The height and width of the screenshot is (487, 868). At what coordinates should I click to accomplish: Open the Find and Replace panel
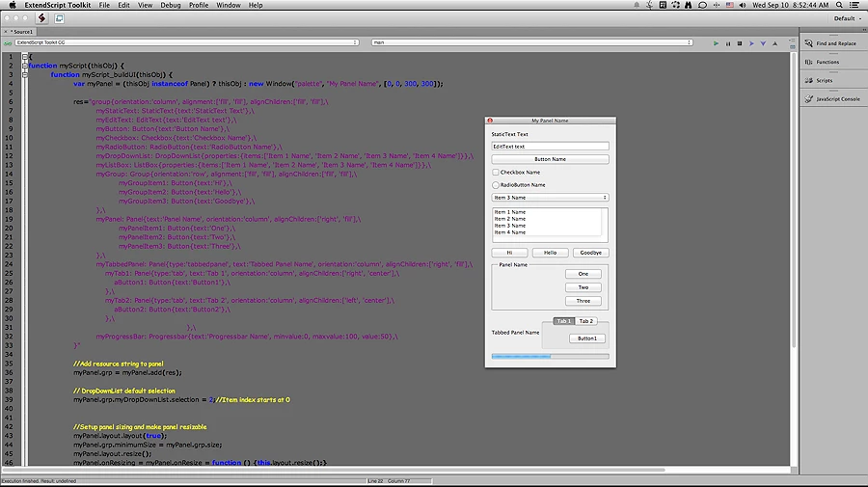(831, 43)
